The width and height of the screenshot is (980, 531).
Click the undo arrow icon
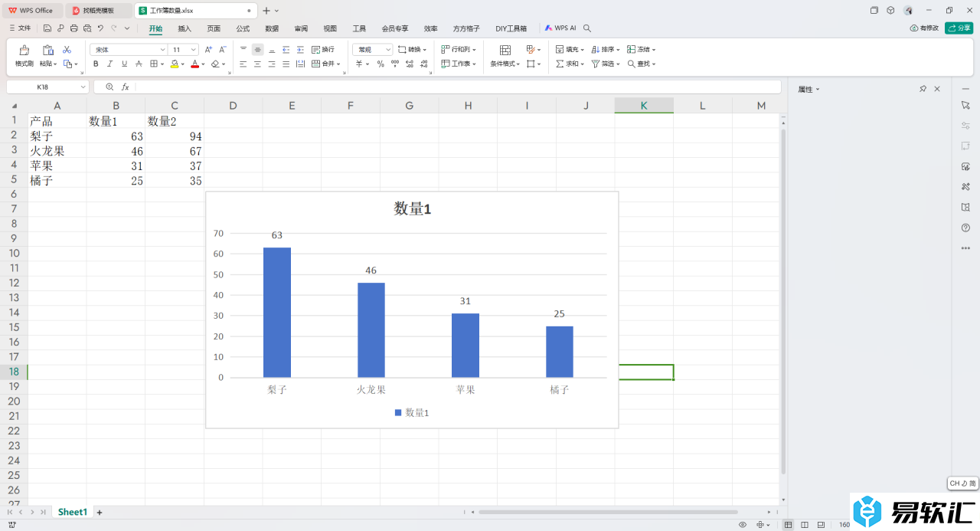pyautogui.click(x=100, y=28)
